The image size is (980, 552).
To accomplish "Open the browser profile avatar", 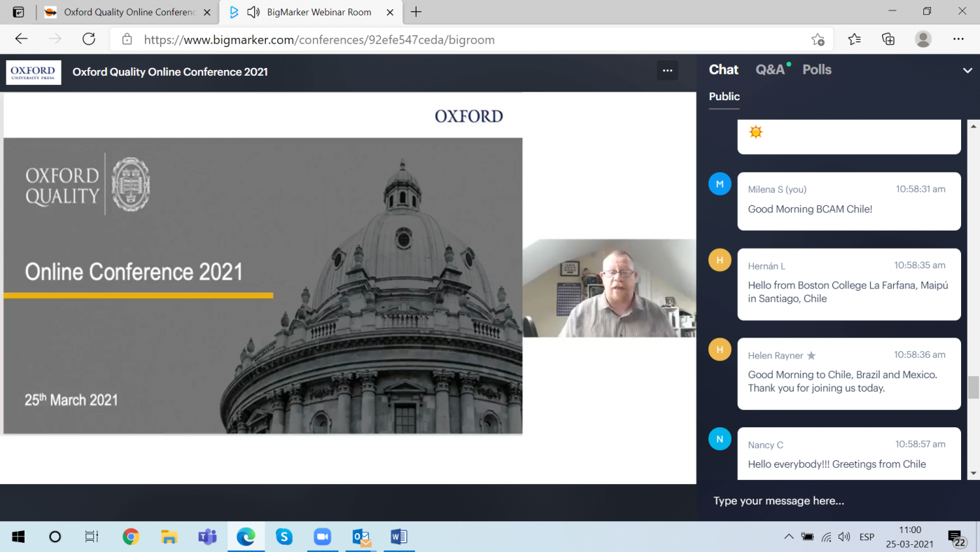I will pyautogui.click(x=923, y=39).
